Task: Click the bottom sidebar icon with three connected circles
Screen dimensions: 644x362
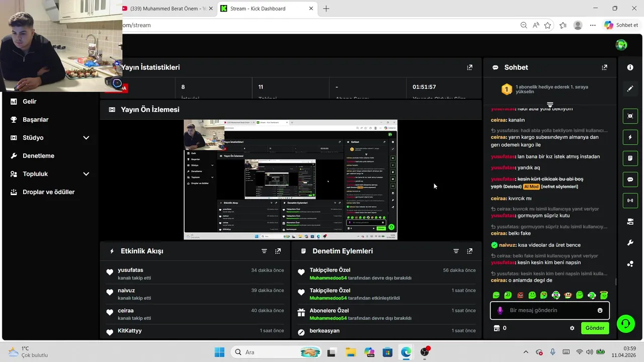Action: coord(630,264)
